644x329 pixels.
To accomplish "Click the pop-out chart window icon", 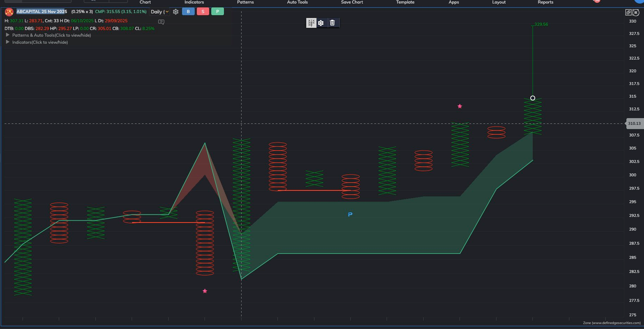I will [x=628, y=12].
